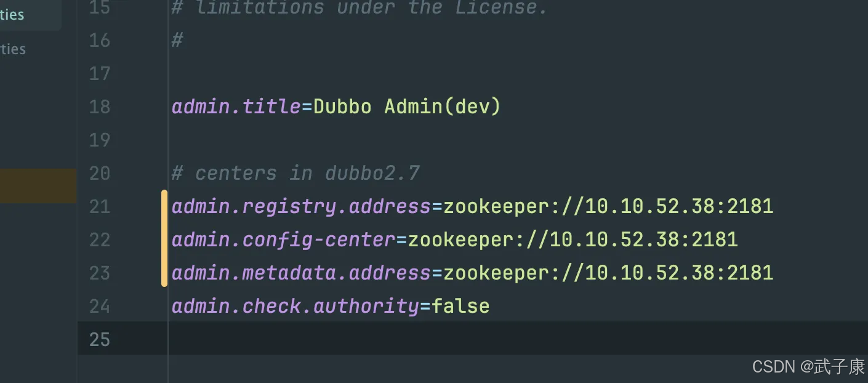Click the admin.metadata.address property key
The height and width of the screenshot is (383, 868).
click(301, 273)
